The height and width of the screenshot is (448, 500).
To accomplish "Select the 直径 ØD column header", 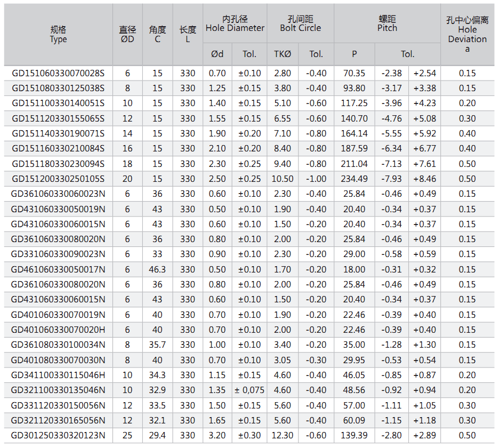I will pyautogui.click(x=127, y=35).
